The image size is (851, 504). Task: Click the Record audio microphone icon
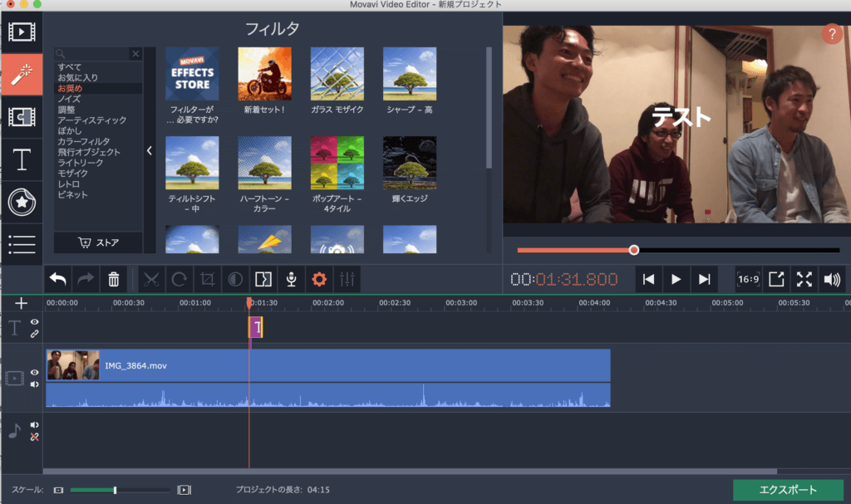click(x=292, y=279)
